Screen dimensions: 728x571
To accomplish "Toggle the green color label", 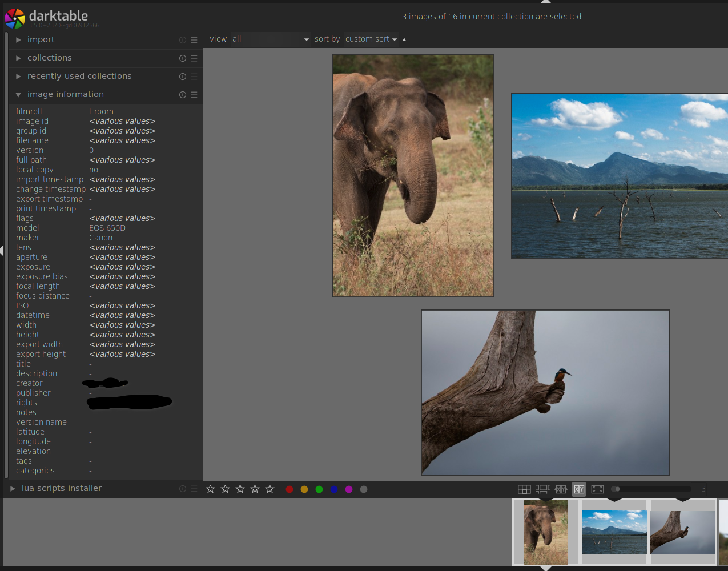I will 319,489.
